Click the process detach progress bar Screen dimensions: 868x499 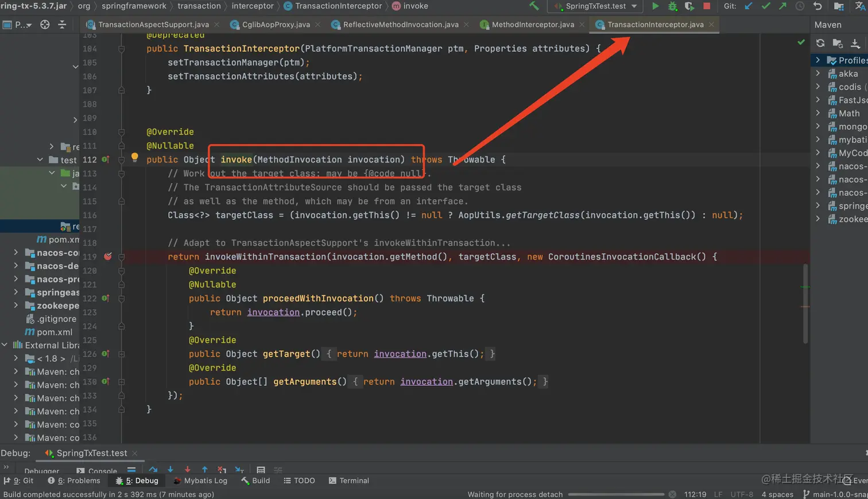pyautogui.click(x=616, y=494)
